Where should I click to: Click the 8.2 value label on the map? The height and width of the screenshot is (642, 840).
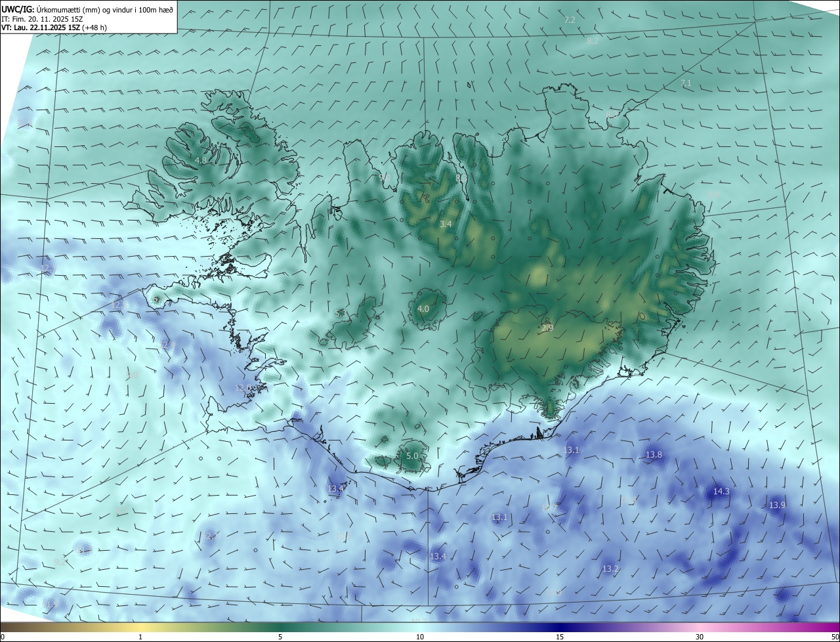(x=592, y=41)
